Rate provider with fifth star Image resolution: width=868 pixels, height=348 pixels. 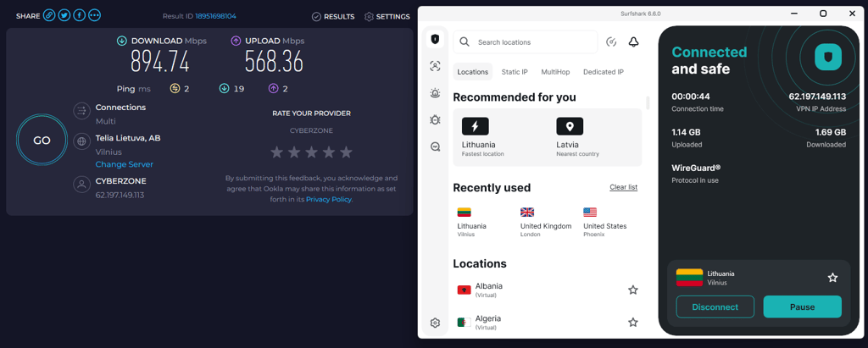[346, 152]
